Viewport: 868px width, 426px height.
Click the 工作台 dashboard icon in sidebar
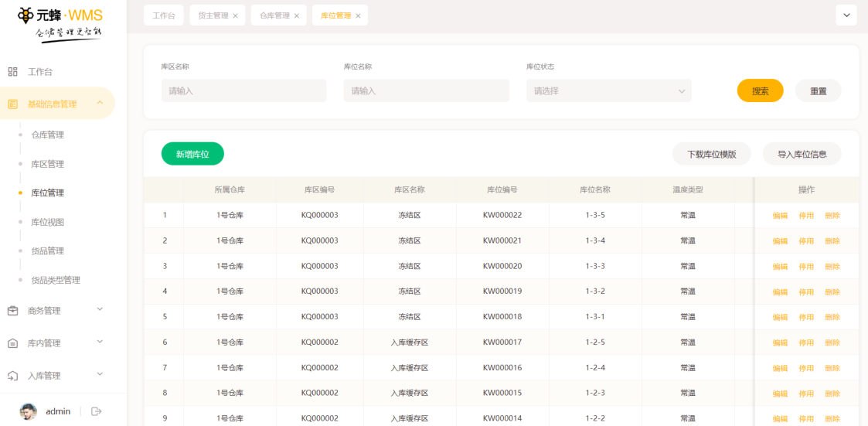[12, 72]
